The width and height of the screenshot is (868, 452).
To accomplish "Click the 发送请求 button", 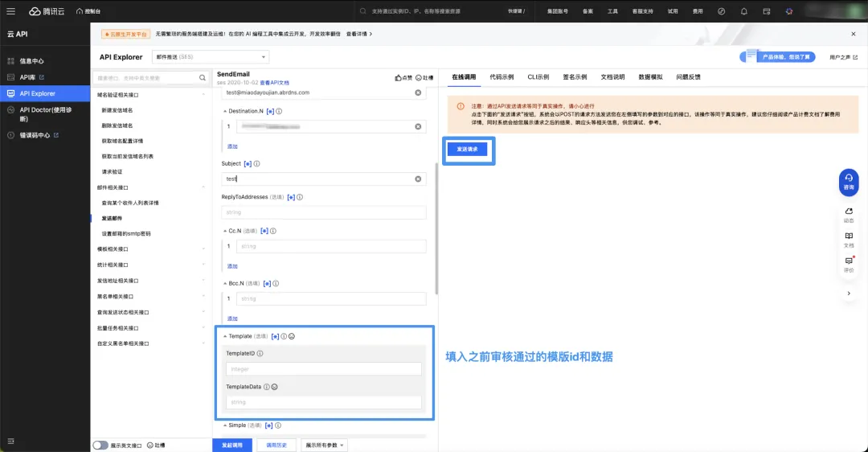I will pyautogui.click(x=467, y=150).
